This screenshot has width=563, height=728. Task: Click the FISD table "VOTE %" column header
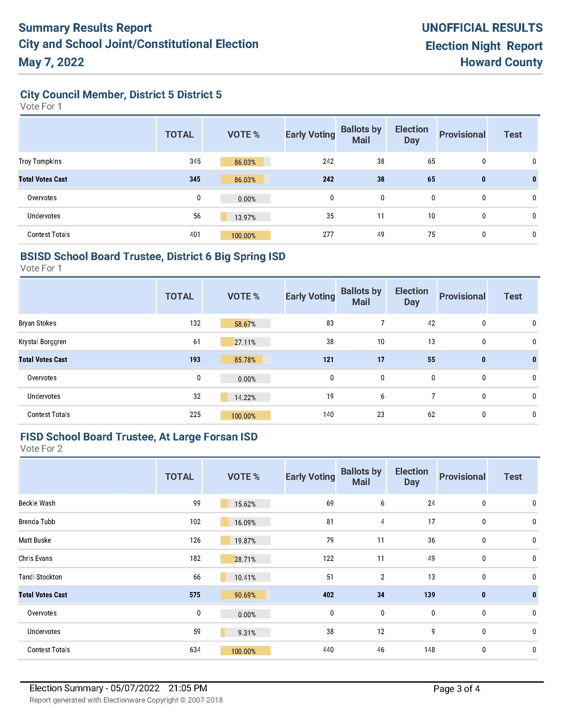(243, 477)
